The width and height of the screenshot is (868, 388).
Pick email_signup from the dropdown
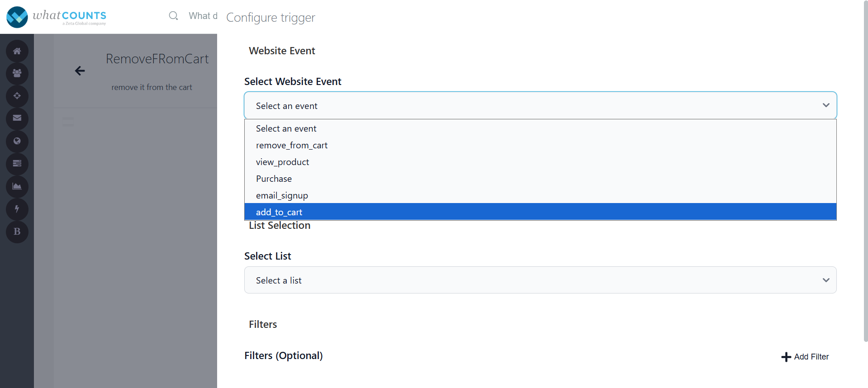point(282,195)
